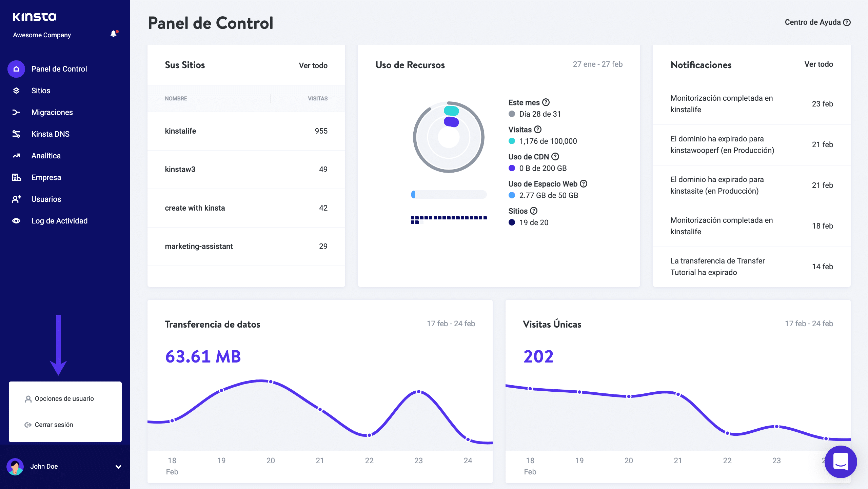Click help icon beside Uso de CDN
Image resolution: width=868 pixels, height=489 pixels.
tap(555, 156)
